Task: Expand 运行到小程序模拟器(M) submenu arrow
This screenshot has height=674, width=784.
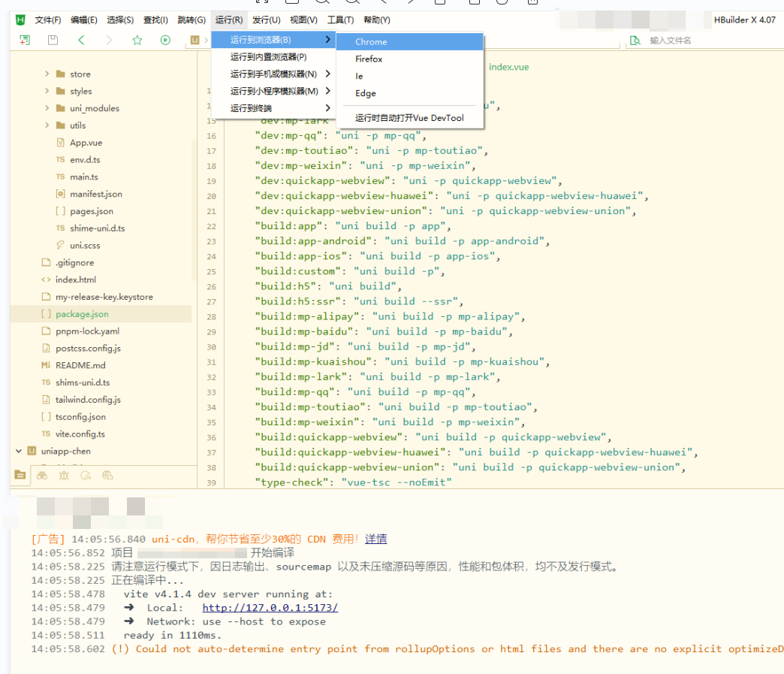Action: tap(327, 91)
